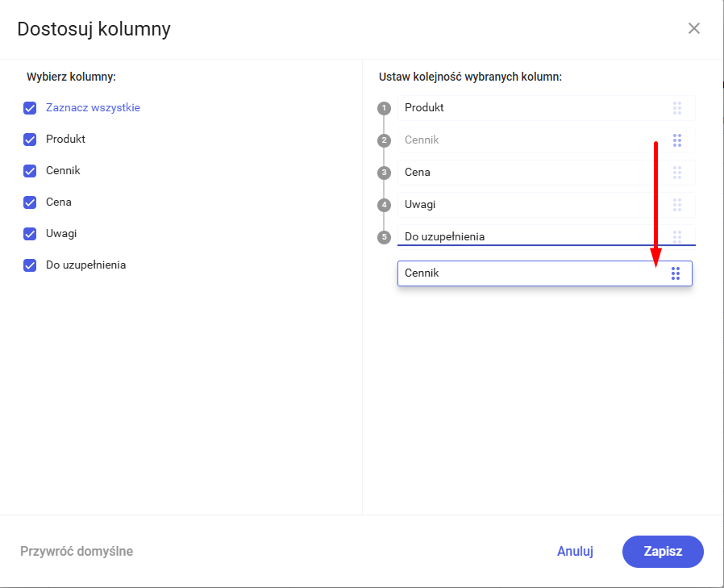
Task: Click the number 5 position badge
Action: tap(385, 237)
